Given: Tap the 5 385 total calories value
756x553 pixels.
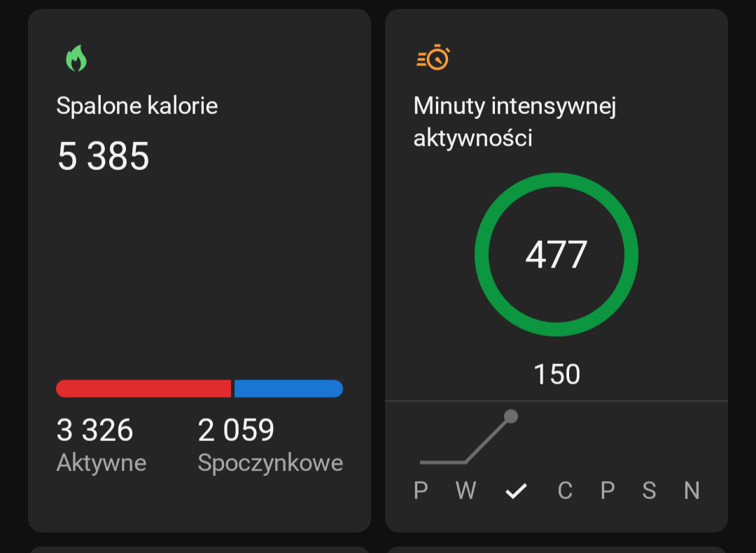Looking at the screenshot, I should pos(103,156).
